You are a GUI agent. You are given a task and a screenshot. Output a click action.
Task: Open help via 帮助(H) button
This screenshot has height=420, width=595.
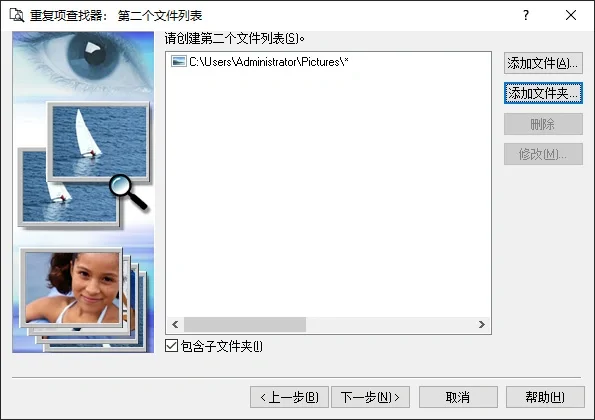tap(545, 397)
